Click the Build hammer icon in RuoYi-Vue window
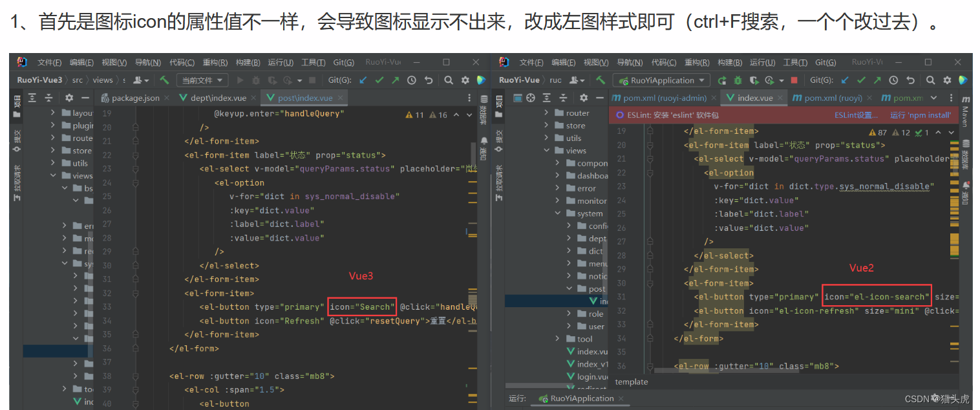Viewport: 980px width, 410px height. (601, 80)
